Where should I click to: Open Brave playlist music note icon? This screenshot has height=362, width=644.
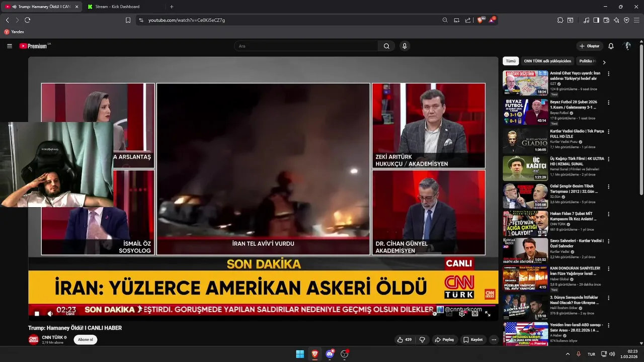pos(586,20)
